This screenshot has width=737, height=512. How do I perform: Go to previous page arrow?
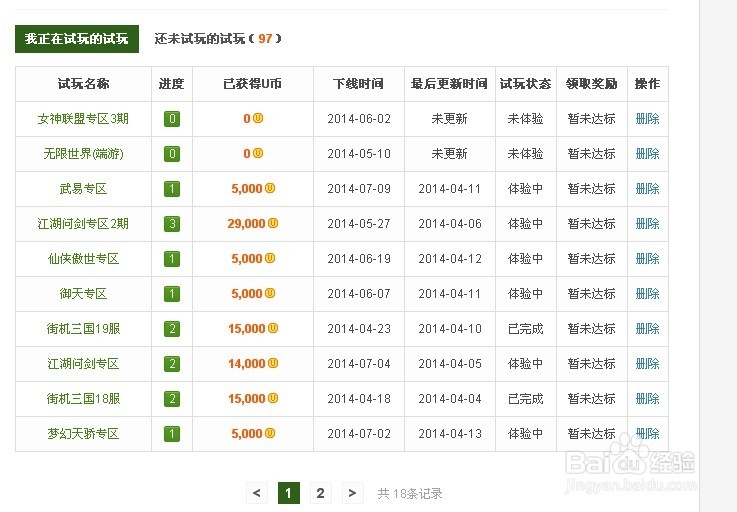257,493
